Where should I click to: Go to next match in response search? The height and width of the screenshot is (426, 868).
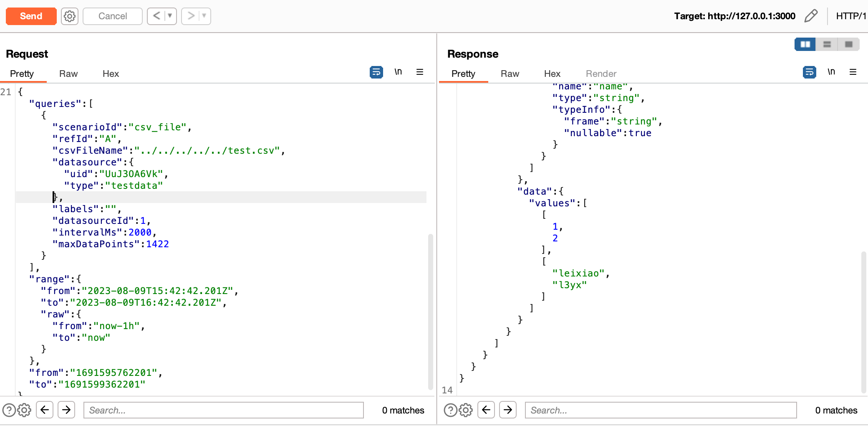coord(508,410)
